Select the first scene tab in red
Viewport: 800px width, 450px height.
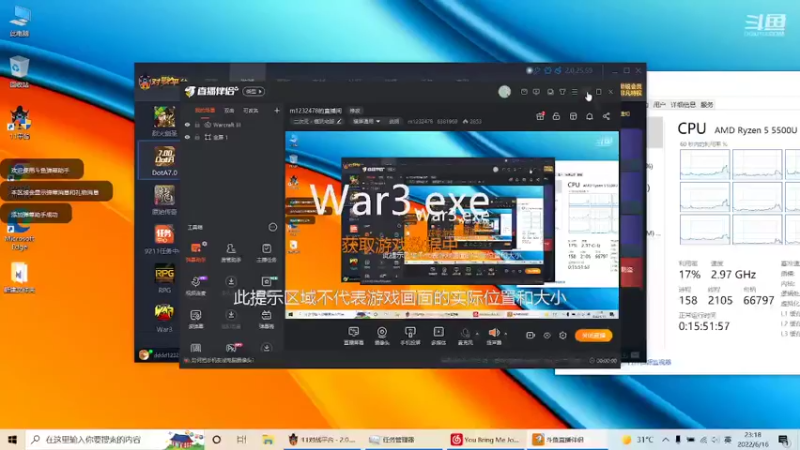point(205,110)
